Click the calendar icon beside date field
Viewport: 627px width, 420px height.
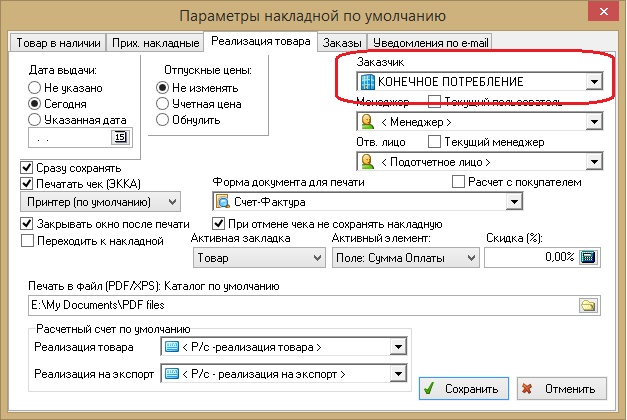(x=121, y=137)
